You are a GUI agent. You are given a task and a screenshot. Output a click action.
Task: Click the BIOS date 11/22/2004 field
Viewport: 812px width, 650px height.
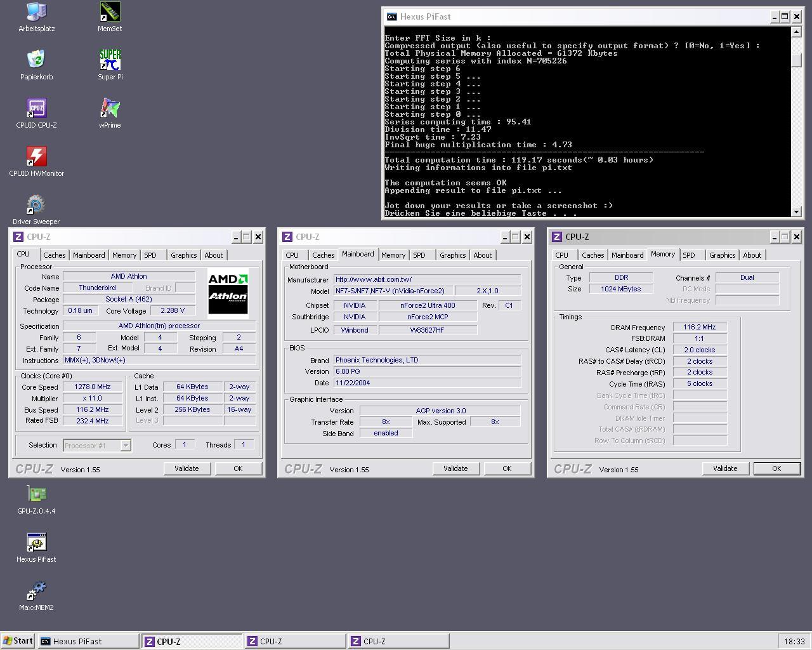point(428,383)
